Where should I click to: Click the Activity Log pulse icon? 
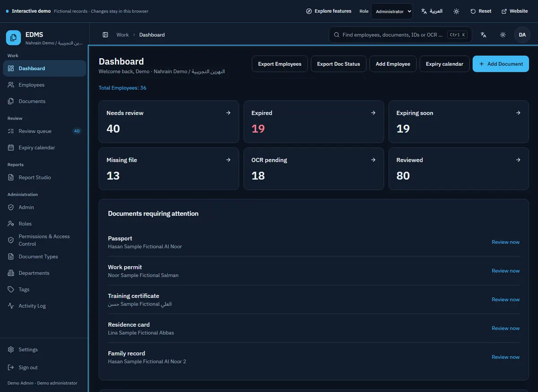click(x=11, y=306)
